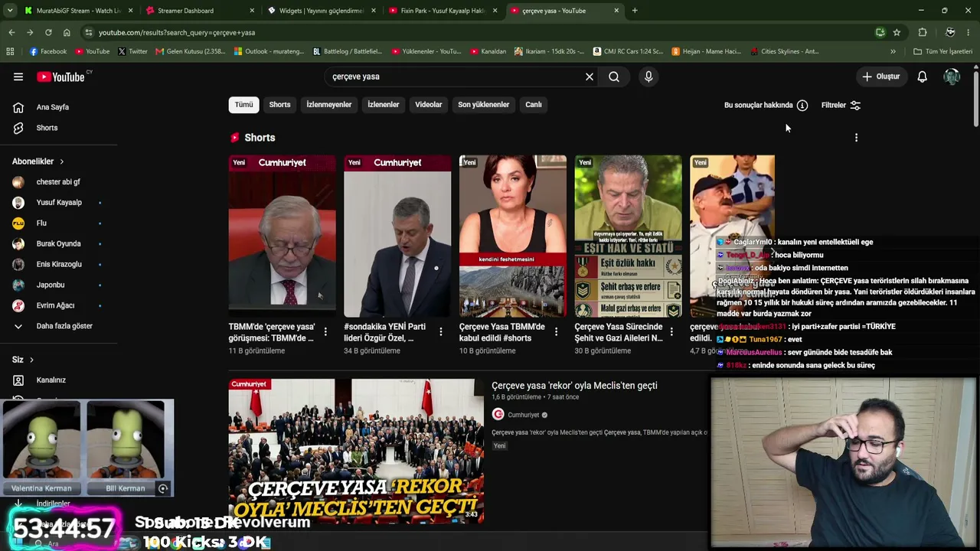This screenshot has width=980, height=551.
Task: Open options for "#sondakika YENİ Parti" short
Action: (x=440, y=331)
